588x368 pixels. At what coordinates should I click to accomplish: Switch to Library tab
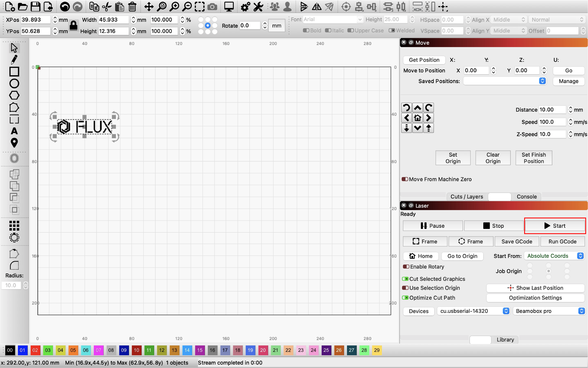(505, 340)
